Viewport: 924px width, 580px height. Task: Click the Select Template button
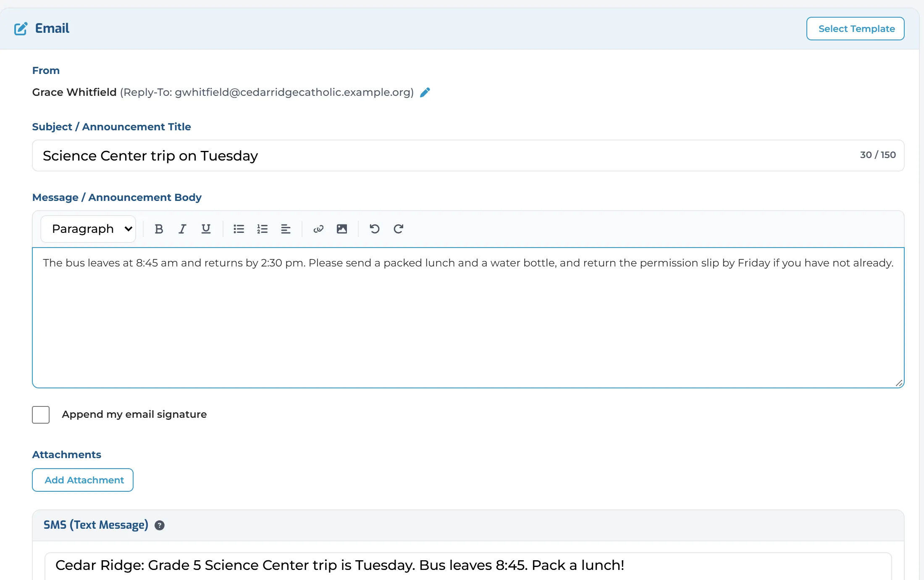click(x=856, y=29)
